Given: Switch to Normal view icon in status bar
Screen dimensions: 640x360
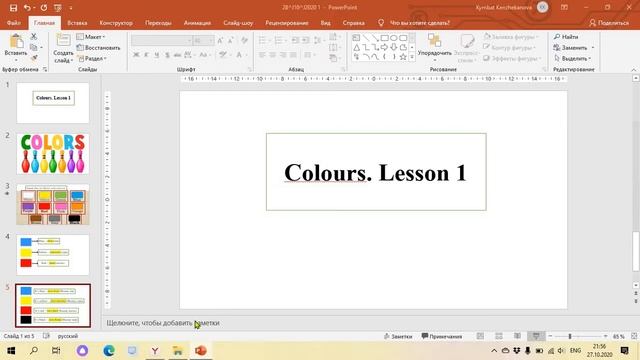Looking at the screenshot, I should click(x=480, y=336).
